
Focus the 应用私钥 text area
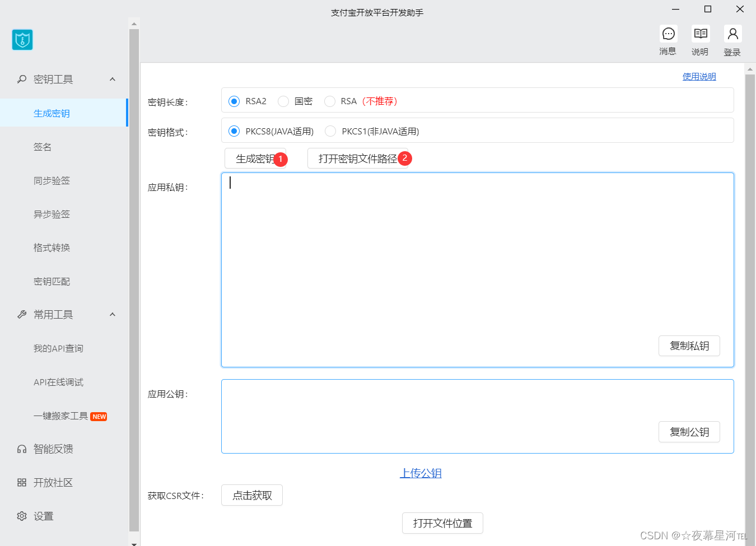(478, 270)
